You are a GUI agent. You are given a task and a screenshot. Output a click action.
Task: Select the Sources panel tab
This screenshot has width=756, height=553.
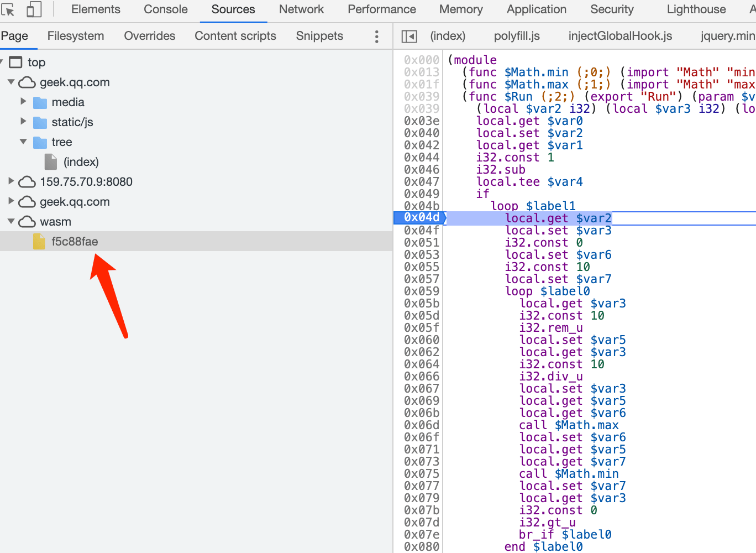233,9
